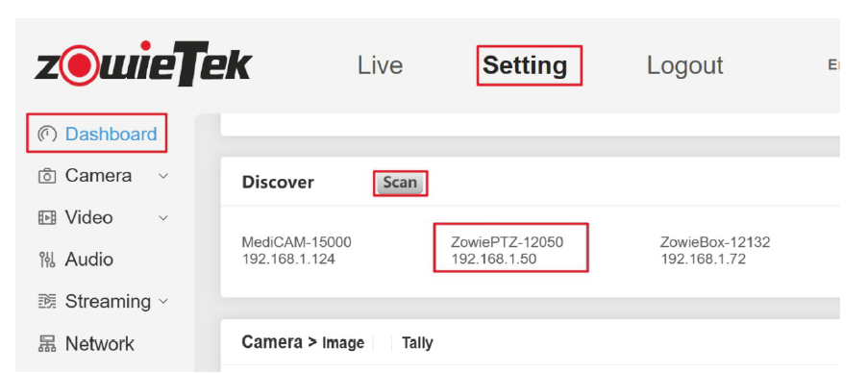Expand the Camera submenu chevron

pos(163,176)
